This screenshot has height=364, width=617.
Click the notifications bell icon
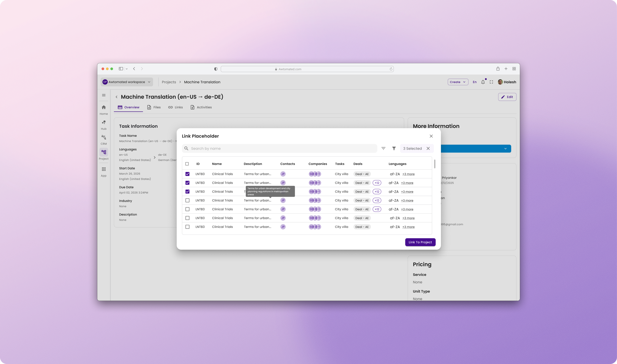[483, 82]
